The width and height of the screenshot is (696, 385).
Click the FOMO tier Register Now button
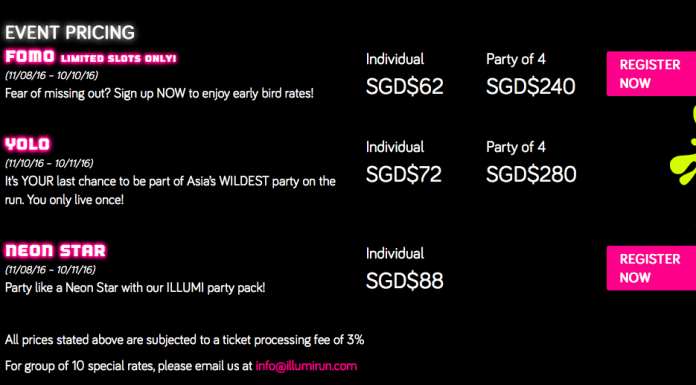pyautogui.click(x=651, y=74)
